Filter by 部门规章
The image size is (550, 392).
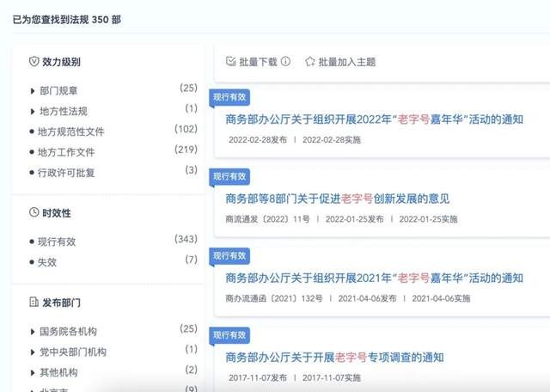(x=58, y=91)
